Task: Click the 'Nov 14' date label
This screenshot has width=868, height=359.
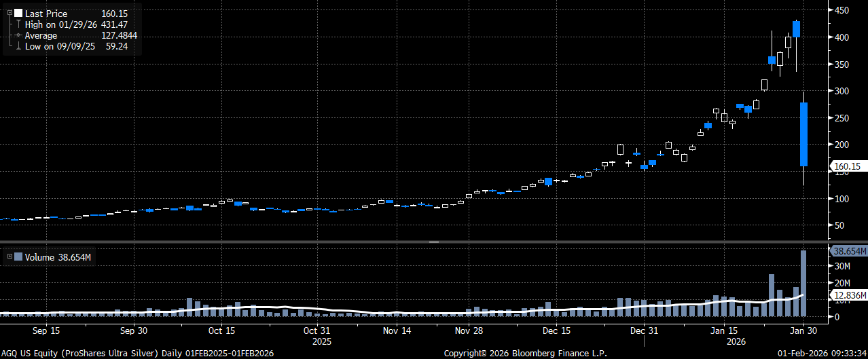Action: pos(397,331)
